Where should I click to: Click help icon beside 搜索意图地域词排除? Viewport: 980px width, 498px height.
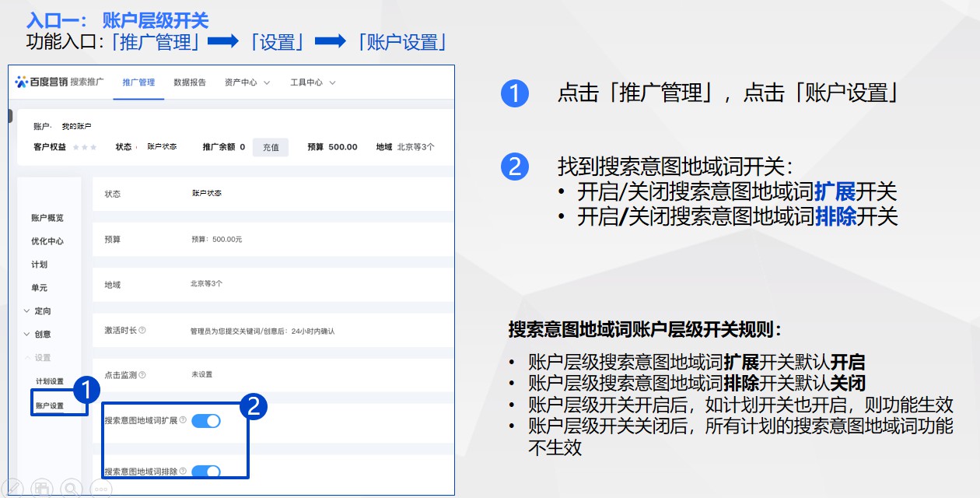pos(183,472)
